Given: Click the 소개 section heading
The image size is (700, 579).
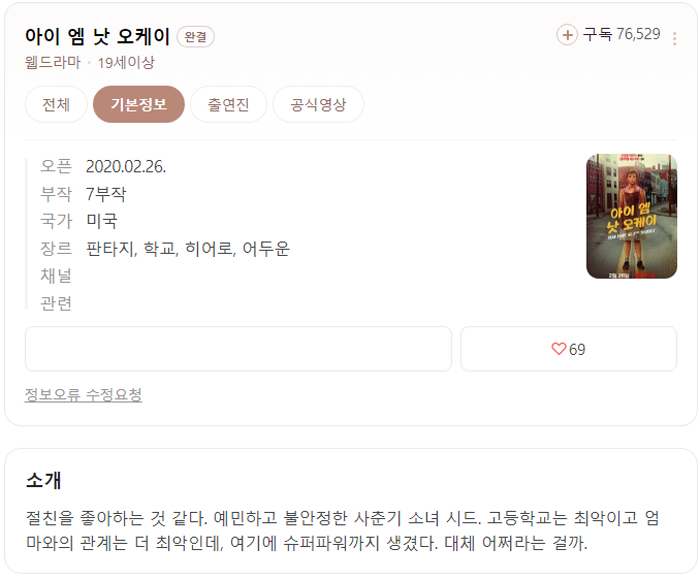Looking at the screenshot, I should [43, 480].
